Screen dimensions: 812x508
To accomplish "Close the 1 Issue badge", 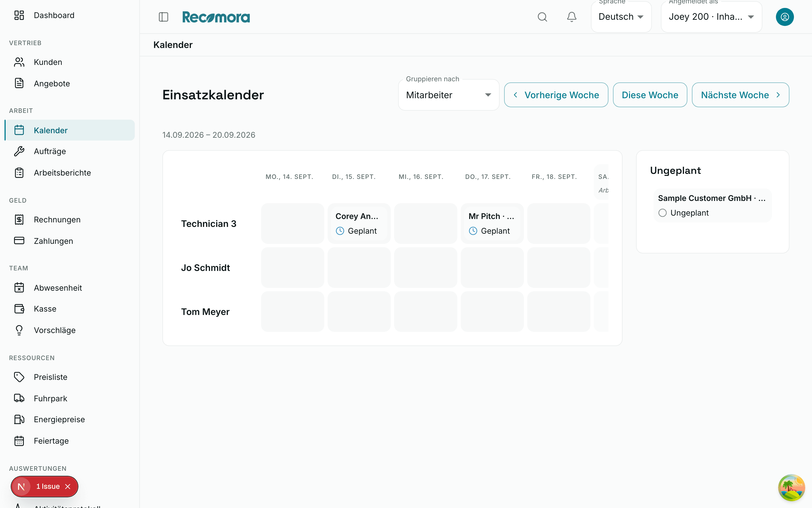I will tap(68, 487).
